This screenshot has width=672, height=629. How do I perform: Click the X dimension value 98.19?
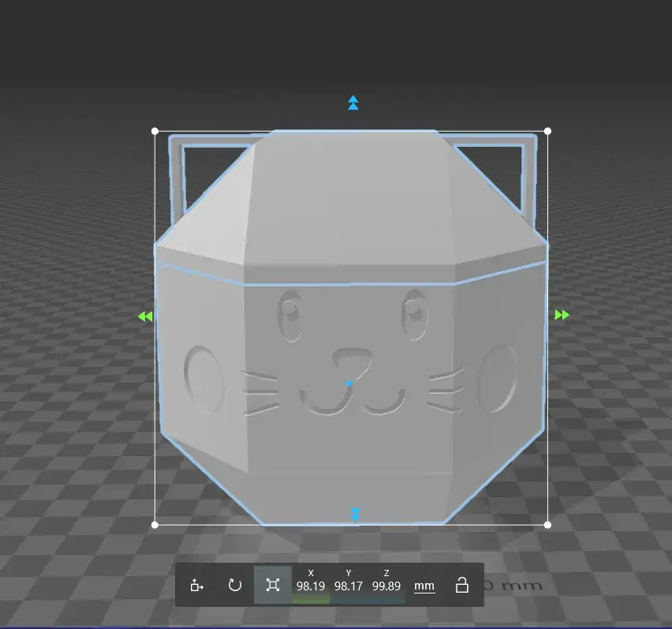tap(311, 586)
